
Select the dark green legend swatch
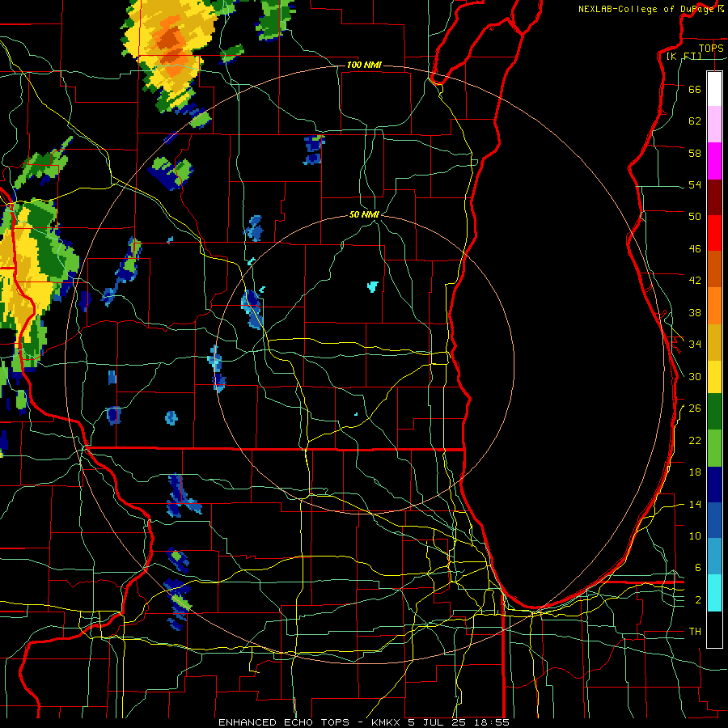point(714,412)
